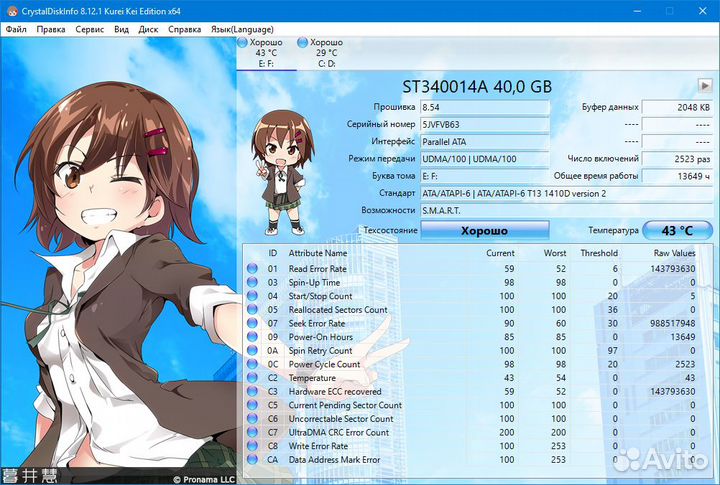This screenshot has width=720, height=485.
Task: Click the 43 °C temperature button
Action: click(x=677, y=231)
